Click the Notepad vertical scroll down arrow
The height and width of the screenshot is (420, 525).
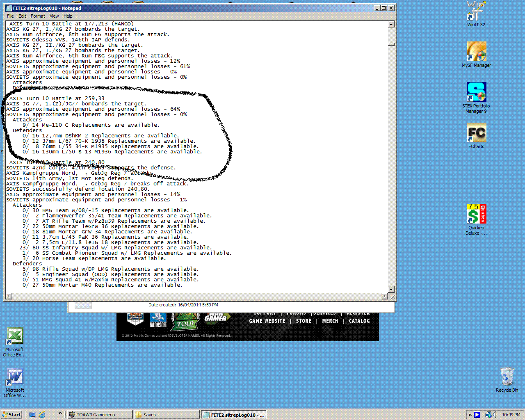coord(391,290)
